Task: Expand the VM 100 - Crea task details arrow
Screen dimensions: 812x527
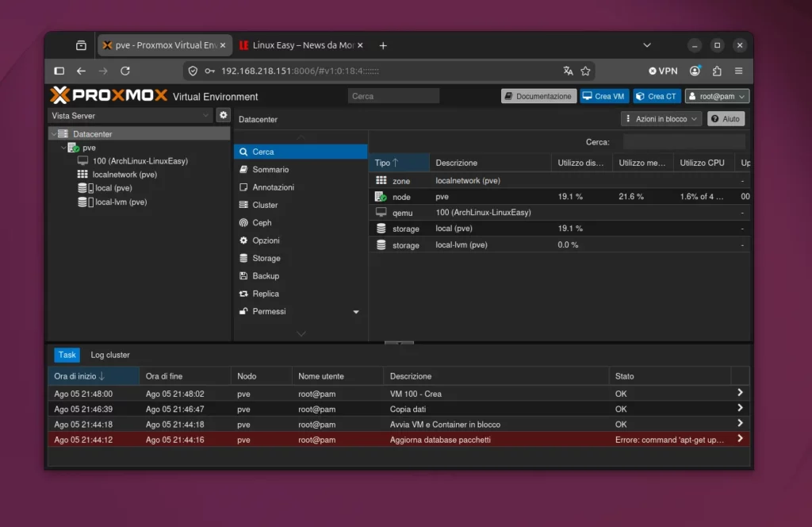Action: pos(740,393)
